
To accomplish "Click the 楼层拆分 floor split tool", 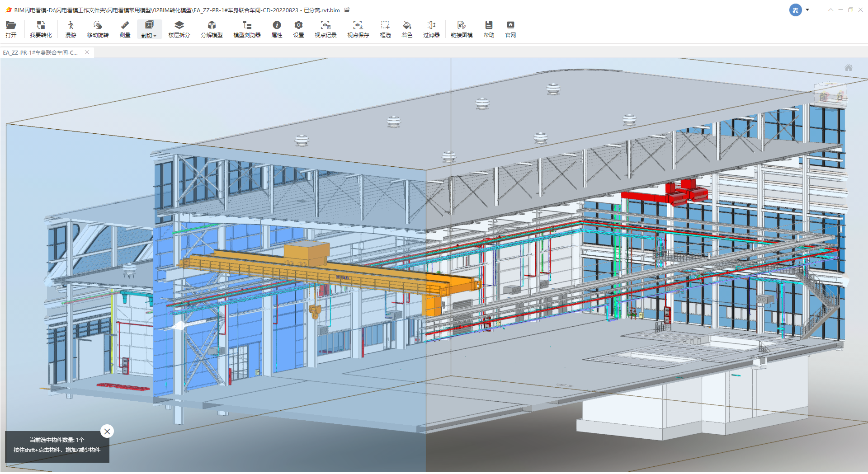I will point(179,29).
